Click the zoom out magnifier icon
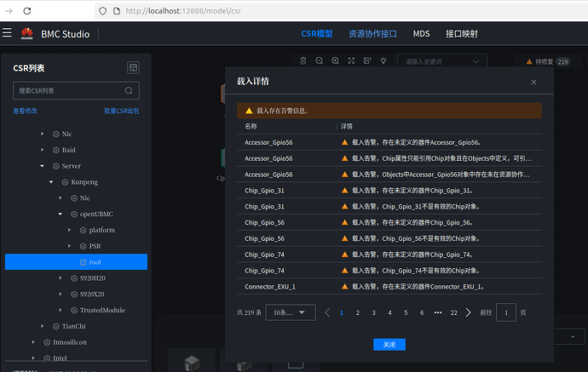This screenshot has width=588, height=372. 320,61
